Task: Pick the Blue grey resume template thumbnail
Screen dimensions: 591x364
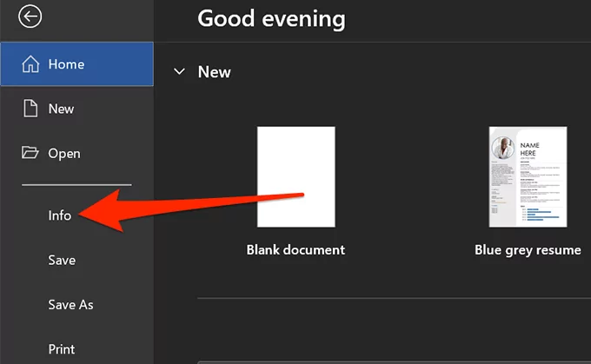Action: coord(528,176)
